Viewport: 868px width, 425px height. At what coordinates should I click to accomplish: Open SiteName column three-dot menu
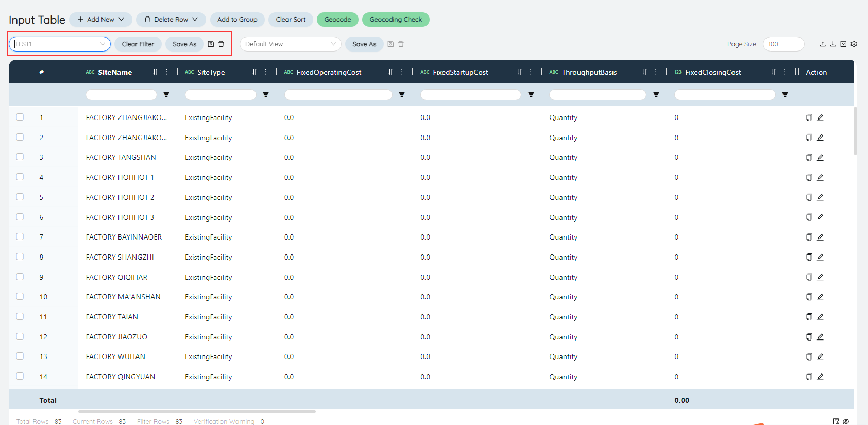pos(166,72)
